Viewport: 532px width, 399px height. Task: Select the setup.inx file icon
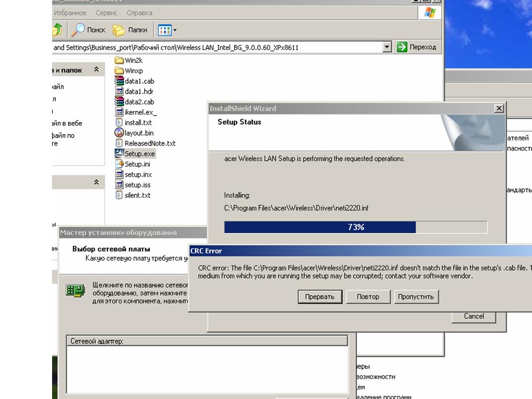coord(119,175)
